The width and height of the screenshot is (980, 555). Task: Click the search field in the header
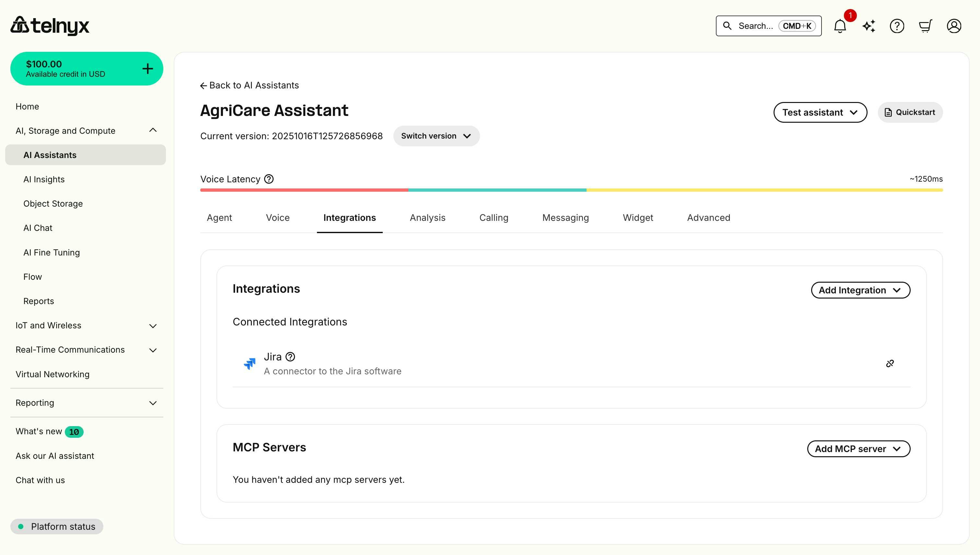(x=768, y=26)
